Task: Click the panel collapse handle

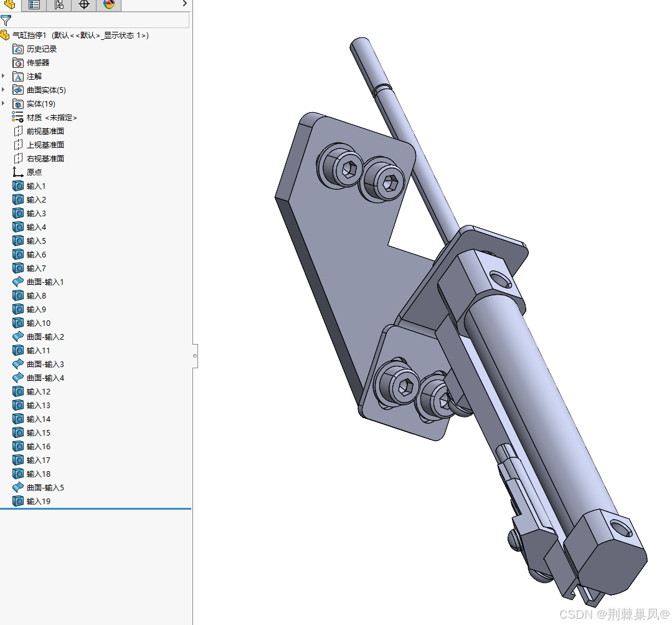Action: [195, 356]
